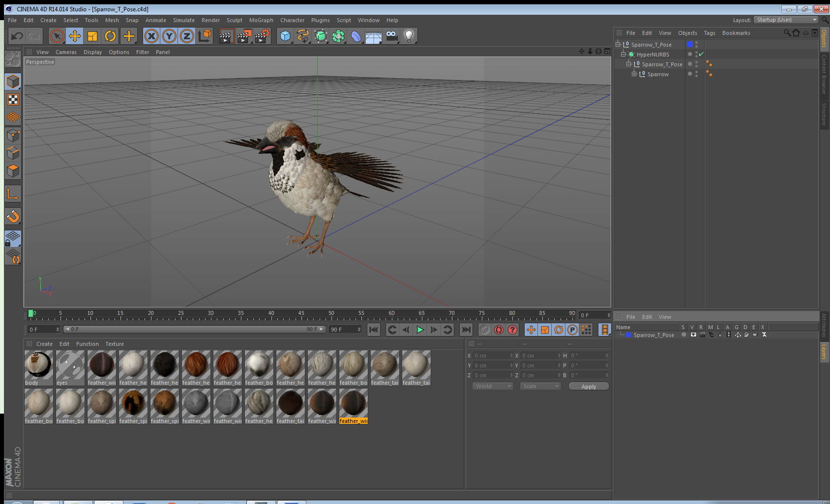Select the body material thumbnail
Image resolution: width=830 pixels, height=504 pixels.
click(39, 368)
